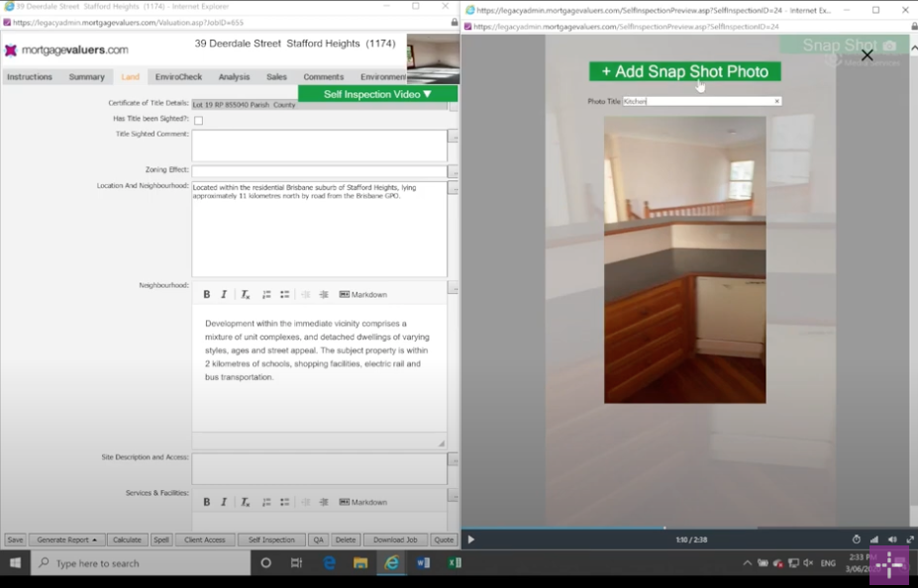Image resolution: width=918 pixels, height=588 pixels.
Task: Click the taskbar search box
Action: click(x=141, y=563)
